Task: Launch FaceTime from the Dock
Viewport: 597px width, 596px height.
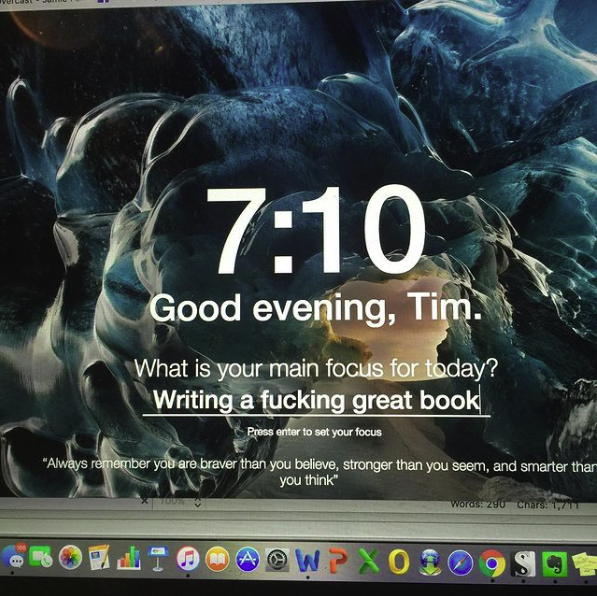Action: pyautogui.click(x=42, y=557)
